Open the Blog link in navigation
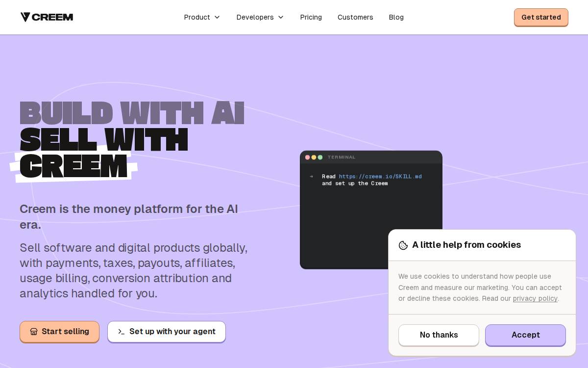Screen dimensions: 588x368 click(x=396, y=17)
